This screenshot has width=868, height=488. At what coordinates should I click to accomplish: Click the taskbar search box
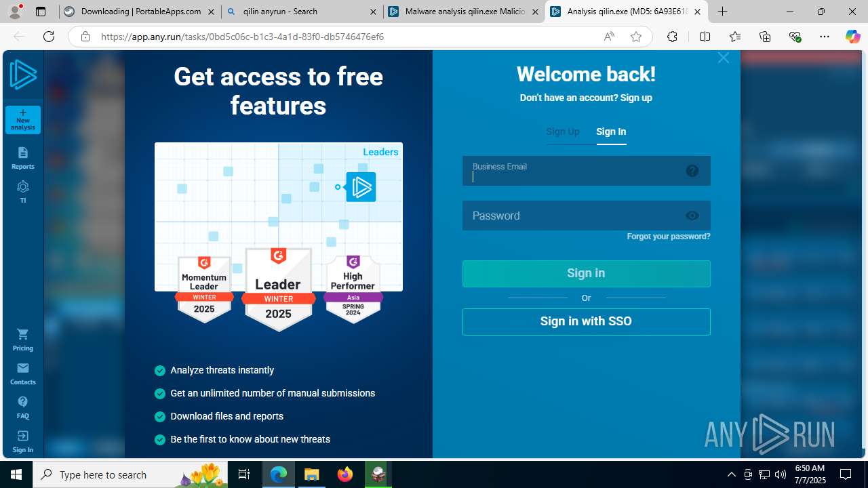tap(131, 474)
